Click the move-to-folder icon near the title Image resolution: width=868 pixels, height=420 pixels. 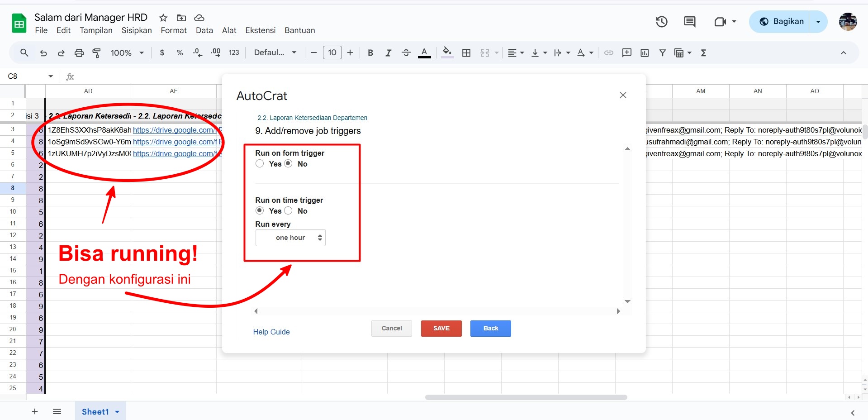click(x=181, y=18)
